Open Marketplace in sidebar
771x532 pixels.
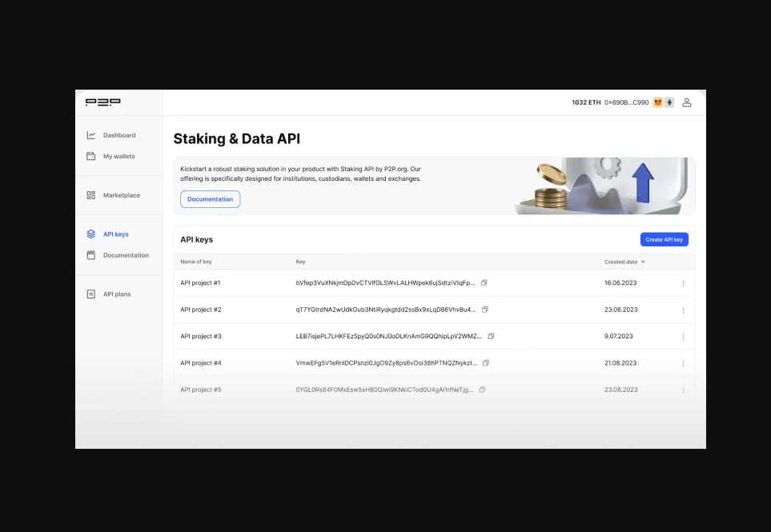[x=122, y=195]
